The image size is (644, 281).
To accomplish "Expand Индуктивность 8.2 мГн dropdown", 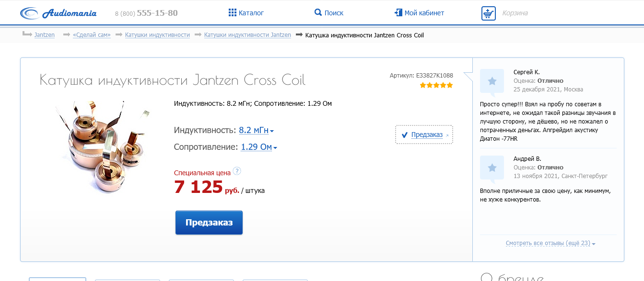I will (257, 130).
